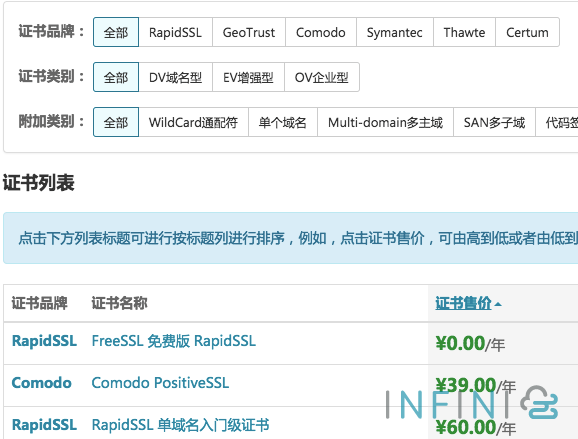Click the blue sorting hint notice text

click(298, 238)
